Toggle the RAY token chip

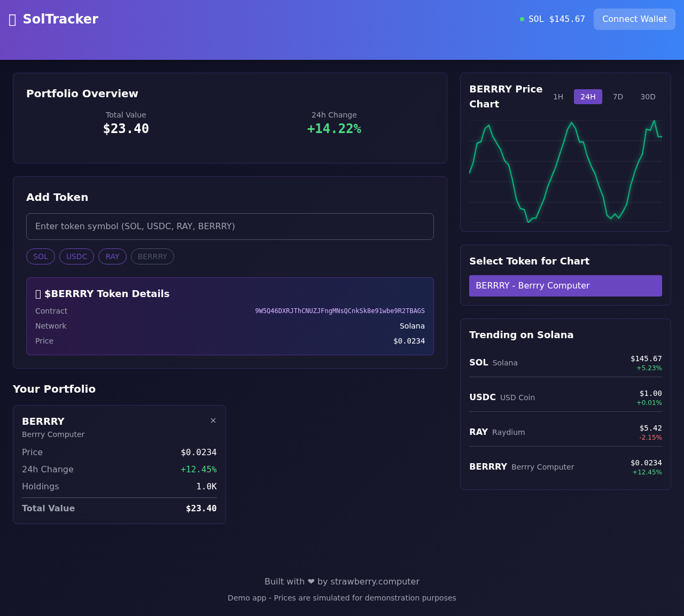pos(112,256)
